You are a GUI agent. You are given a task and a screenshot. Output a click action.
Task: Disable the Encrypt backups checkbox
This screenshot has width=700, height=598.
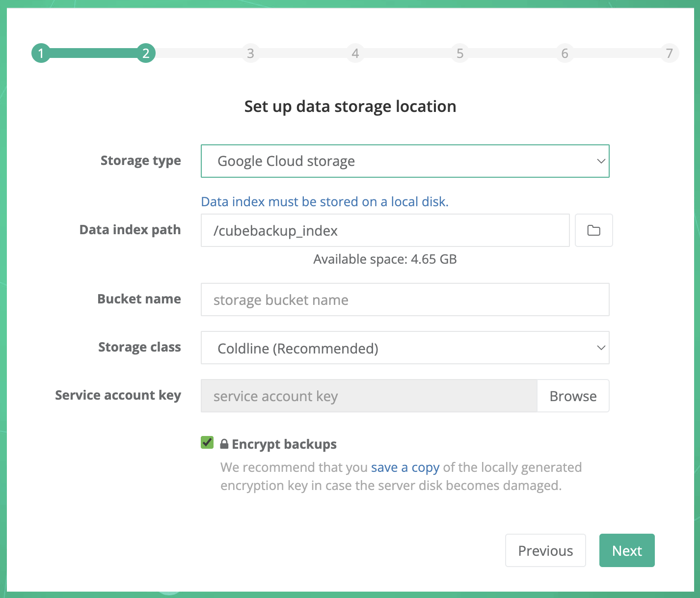[x=207, y=442]
